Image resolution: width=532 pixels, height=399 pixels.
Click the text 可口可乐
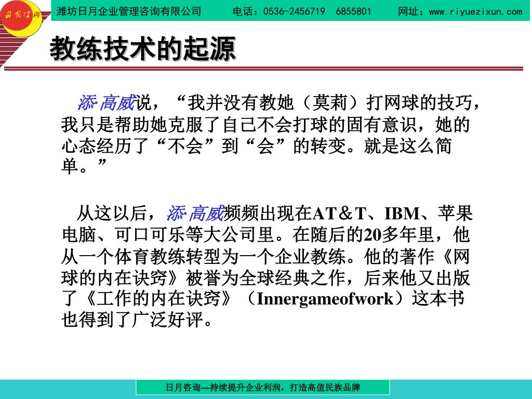(150, 234)
